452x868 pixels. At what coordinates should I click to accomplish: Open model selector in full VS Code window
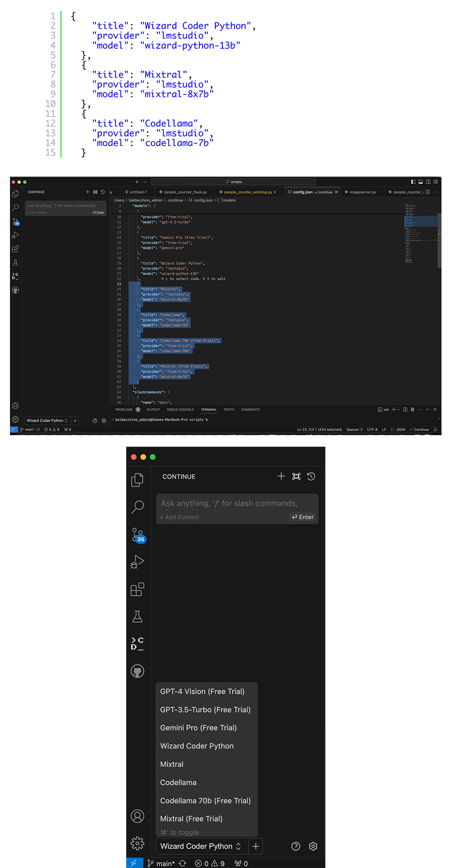click(47, 420)
